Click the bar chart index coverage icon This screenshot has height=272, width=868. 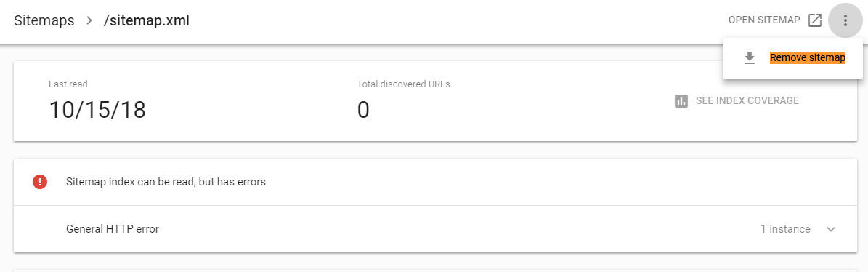[681, 101]
